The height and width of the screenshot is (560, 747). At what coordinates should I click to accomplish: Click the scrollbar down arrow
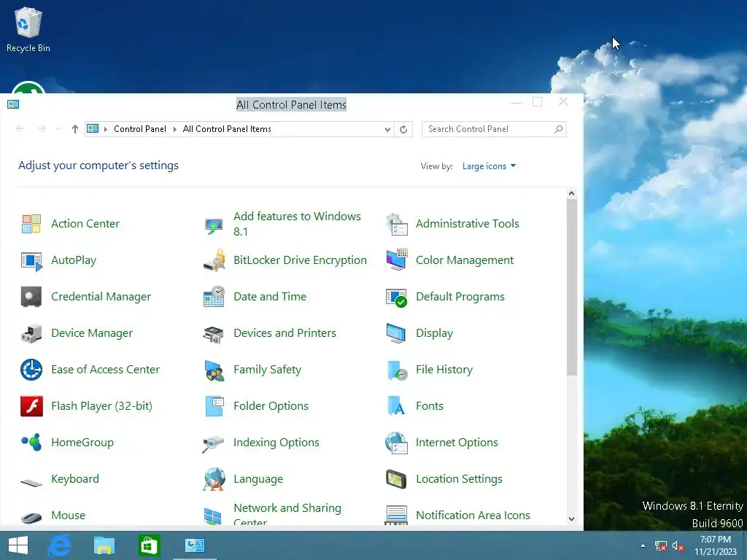[572, 519]
